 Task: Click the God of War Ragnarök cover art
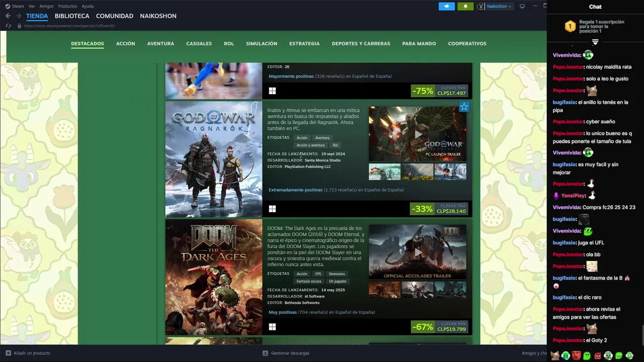click(214, 159)
